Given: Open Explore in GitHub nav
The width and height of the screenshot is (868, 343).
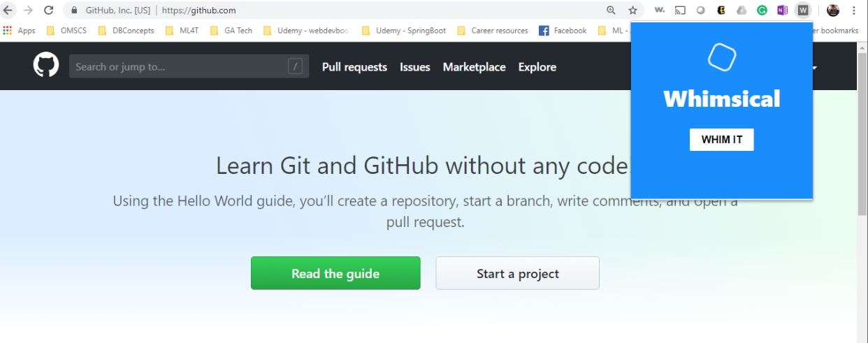Looking at the screenshot, I should [537, 67].
